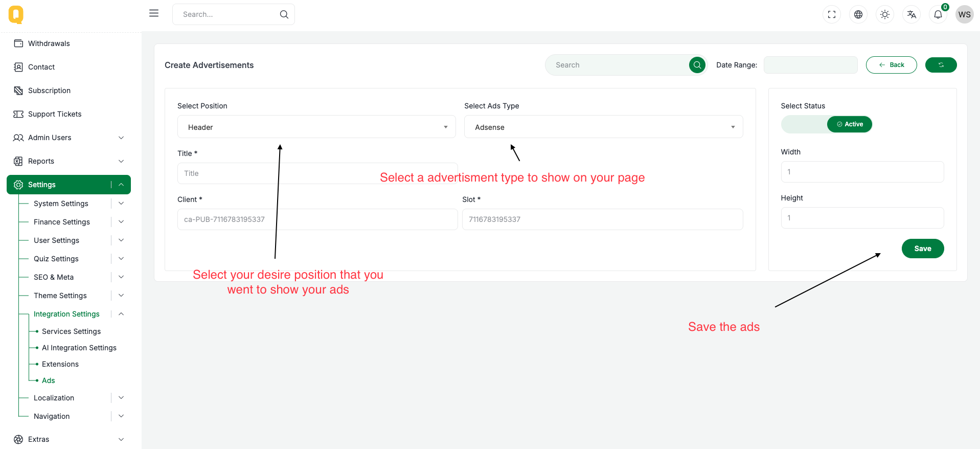
Task: Collapse the Integration Settings submenu
Action: [x=121, y=314]
